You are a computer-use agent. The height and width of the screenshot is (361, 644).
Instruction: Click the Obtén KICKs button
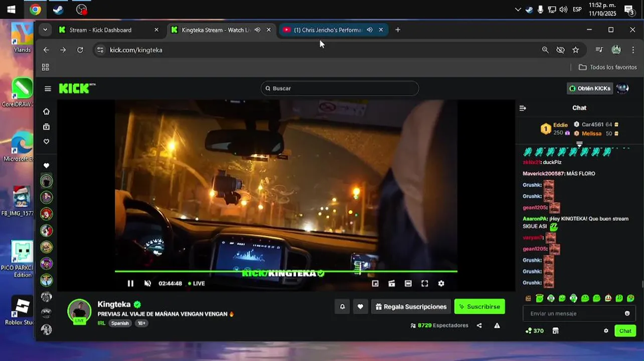coord(590,88)
